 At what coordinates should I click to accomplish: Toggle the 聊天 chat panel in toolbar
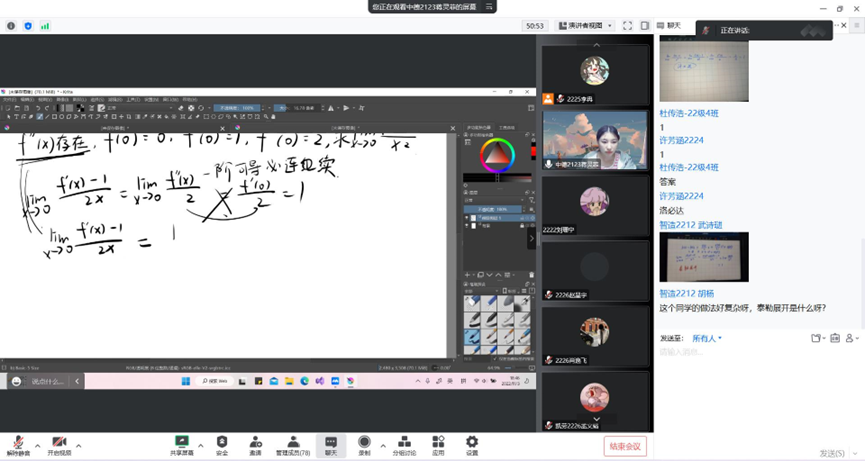[x=331, y=442]
